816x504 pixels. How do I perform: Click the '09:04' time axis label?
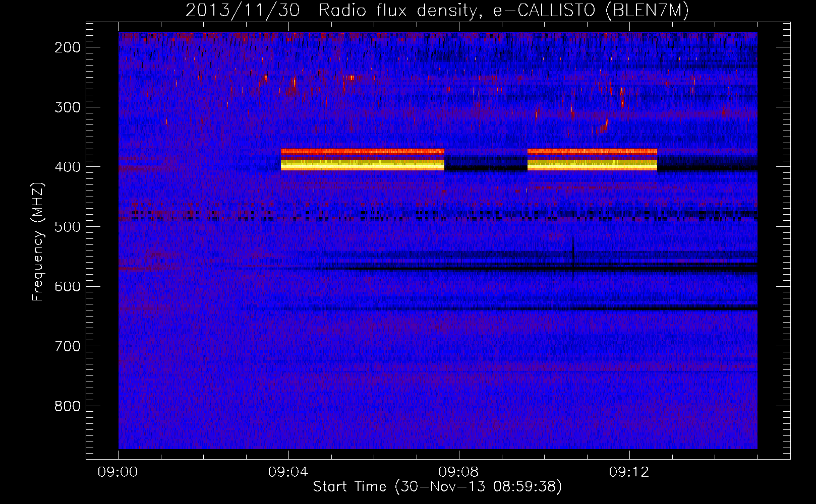point(288,472)
